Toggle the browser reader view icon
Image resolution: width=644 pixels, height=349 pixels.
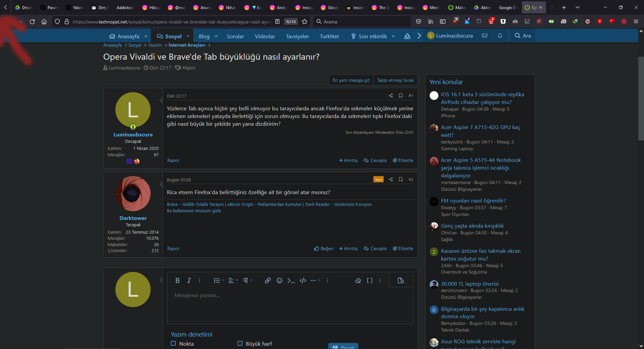pos(277,21)
